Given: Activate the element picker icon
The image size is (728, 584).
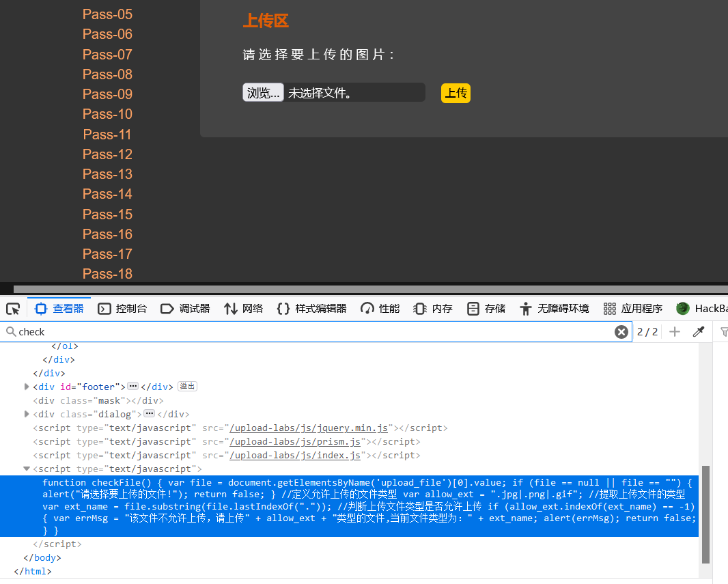Looking at the screenshot, I should 13,309.
